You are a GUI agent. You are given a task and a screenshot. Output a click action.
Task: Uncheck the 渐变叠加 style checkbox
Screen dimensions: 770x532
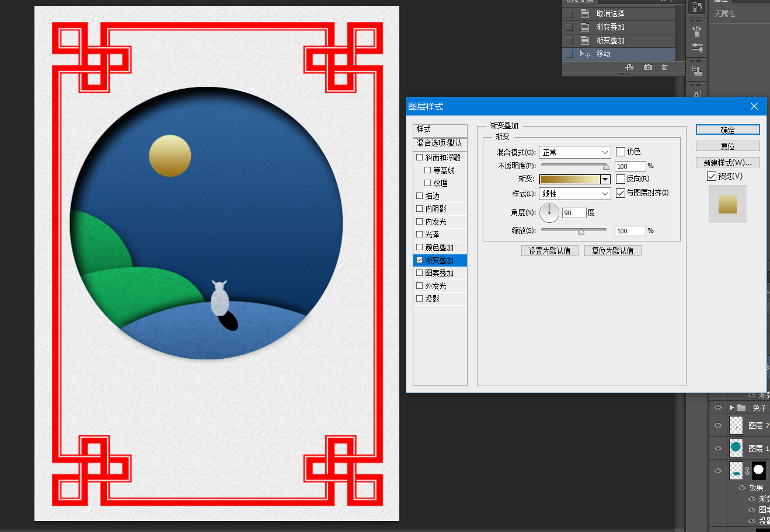tap(419, 260)
